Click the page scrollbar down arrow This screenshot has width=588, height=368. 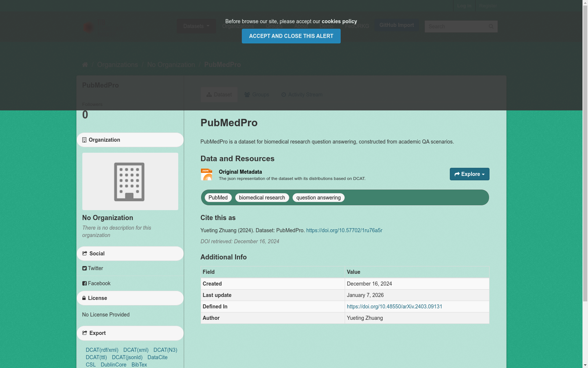click(x=585, y=365)
